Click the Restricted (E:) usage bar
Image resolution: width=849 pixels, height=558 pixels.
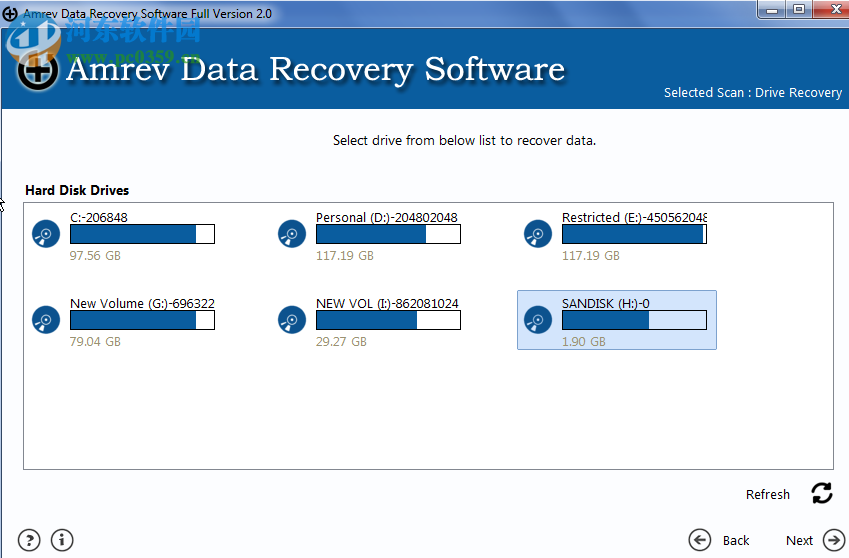[x=634, y=234]
